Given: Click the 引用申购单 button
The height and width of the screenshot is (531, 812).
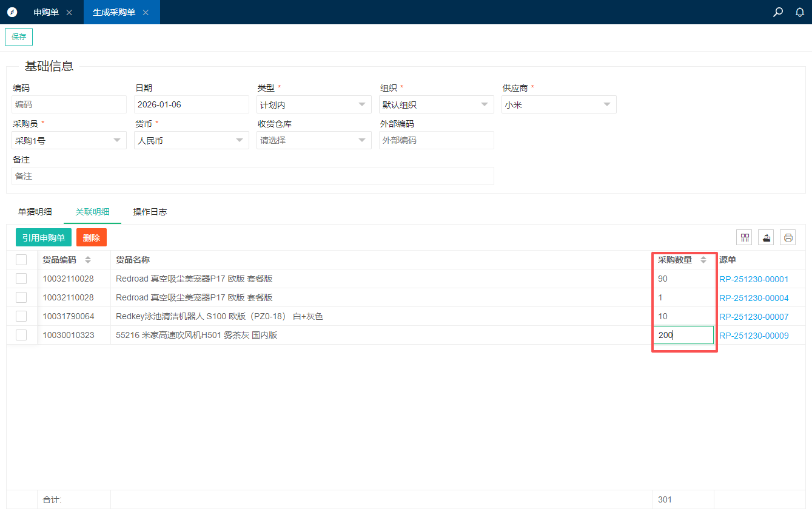Looking at the screenshot, I should [44, 238].
